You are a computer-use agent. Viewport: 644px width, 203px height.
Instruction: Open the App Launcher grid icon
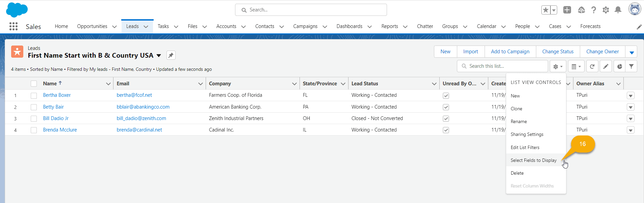pyautogui.click(x=14, y=26)
